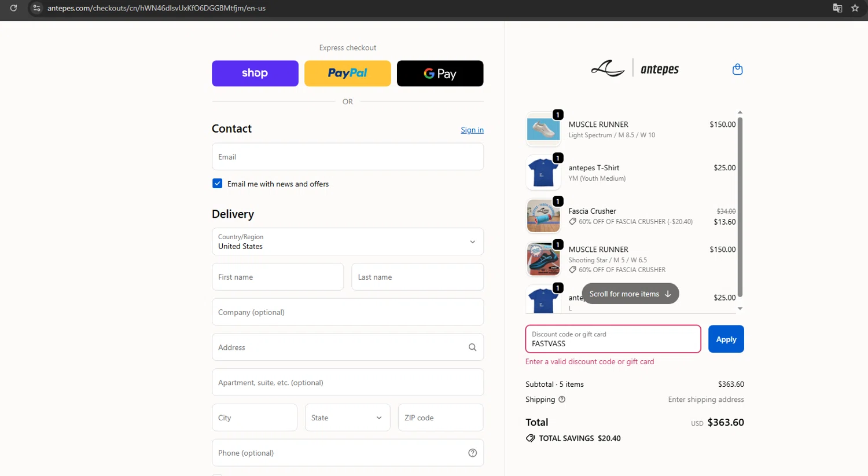Click the City field
The width and height of the screenshot is (868, 476).
(x=255, y=418)
